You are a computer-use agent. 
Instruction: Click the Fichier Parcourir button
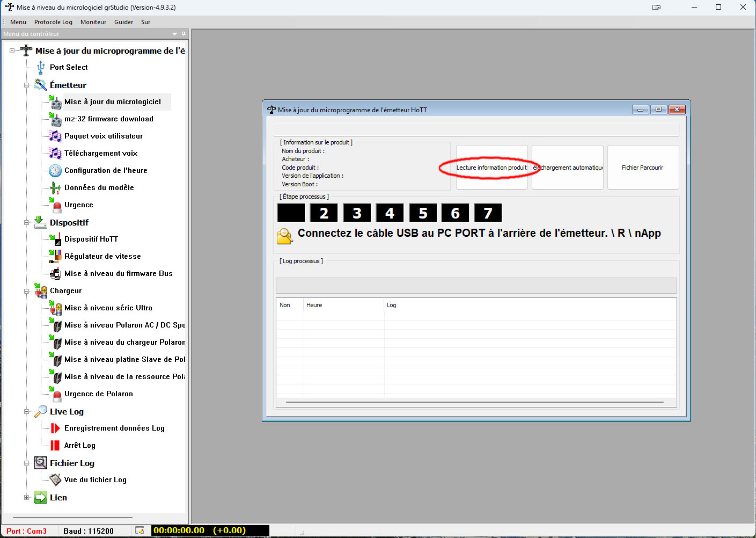[x=642, y=168]
